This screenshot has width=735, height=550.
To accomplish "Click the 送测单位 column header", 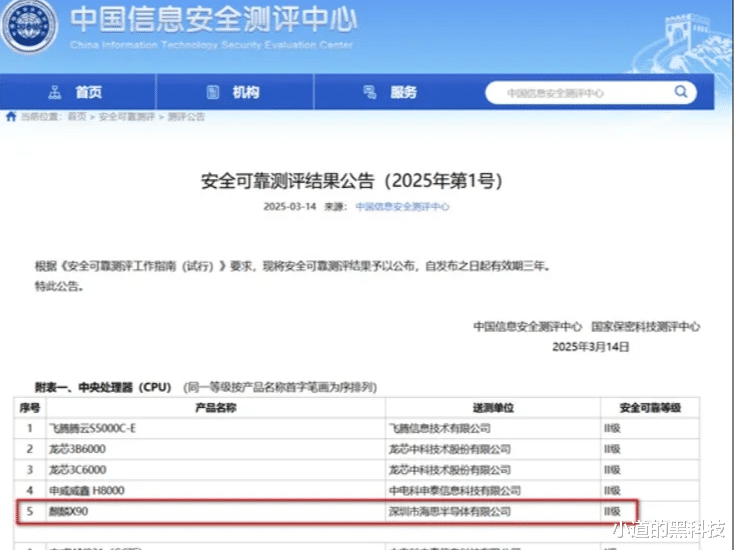I will (x=493, y=408).
